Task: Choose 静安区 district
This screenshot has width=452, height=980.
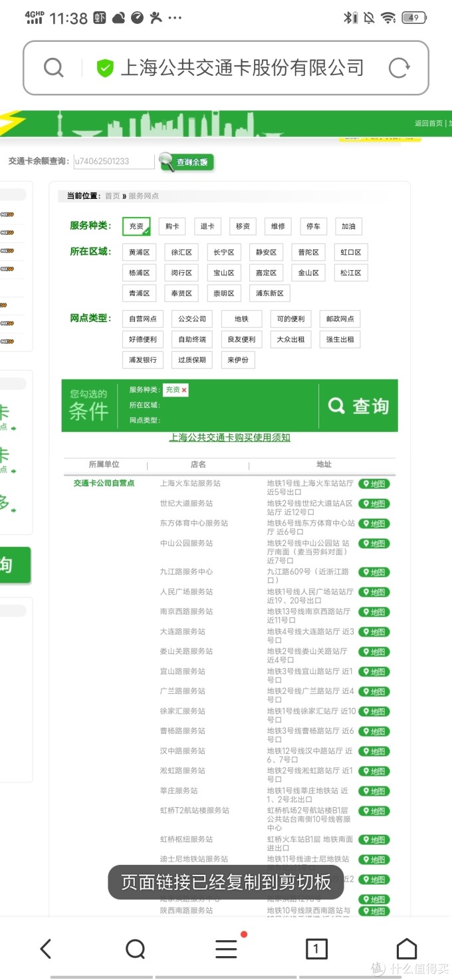Action: click(267, 252)
